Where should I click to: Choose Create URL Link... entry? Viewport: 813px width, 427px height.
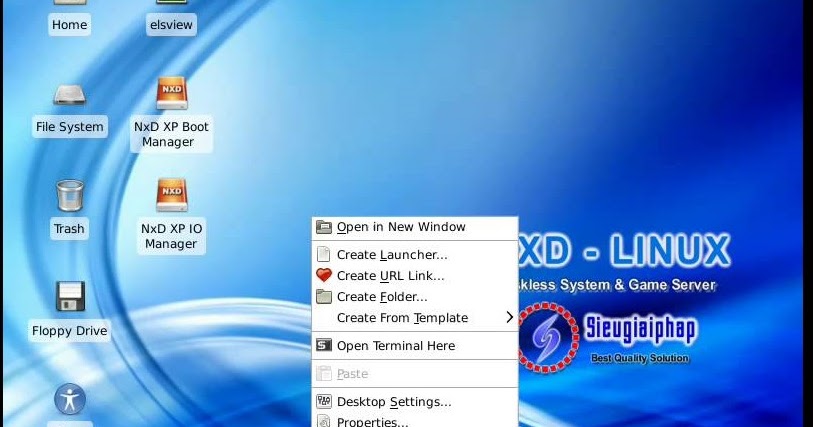coord(415,276)
